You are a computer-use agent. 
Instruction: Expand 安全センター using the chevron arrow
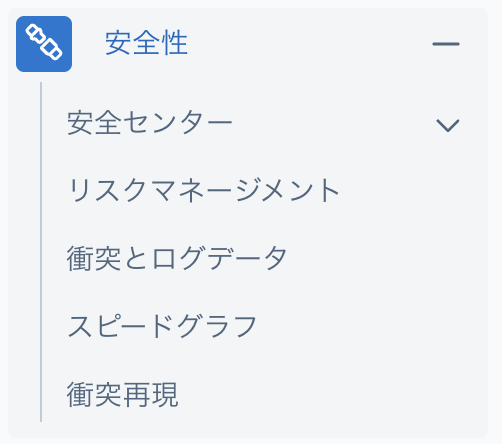pos(448,125)
